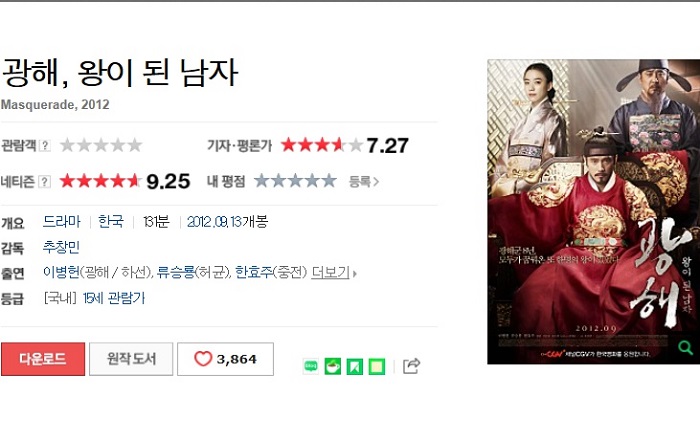The height and width of the screenshot is (440, 700).
Task: Click the Masquerade movie poster thumbnail
Action: pyautogui.click(x=593, y=212)
